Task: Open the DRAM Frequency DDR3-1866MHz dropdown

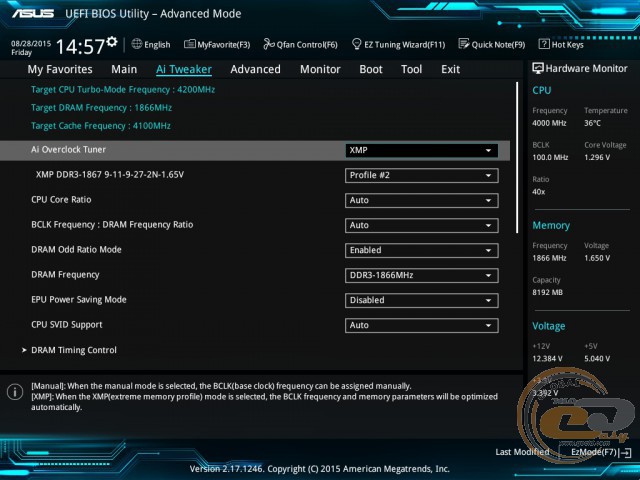Action: [422, 275]
